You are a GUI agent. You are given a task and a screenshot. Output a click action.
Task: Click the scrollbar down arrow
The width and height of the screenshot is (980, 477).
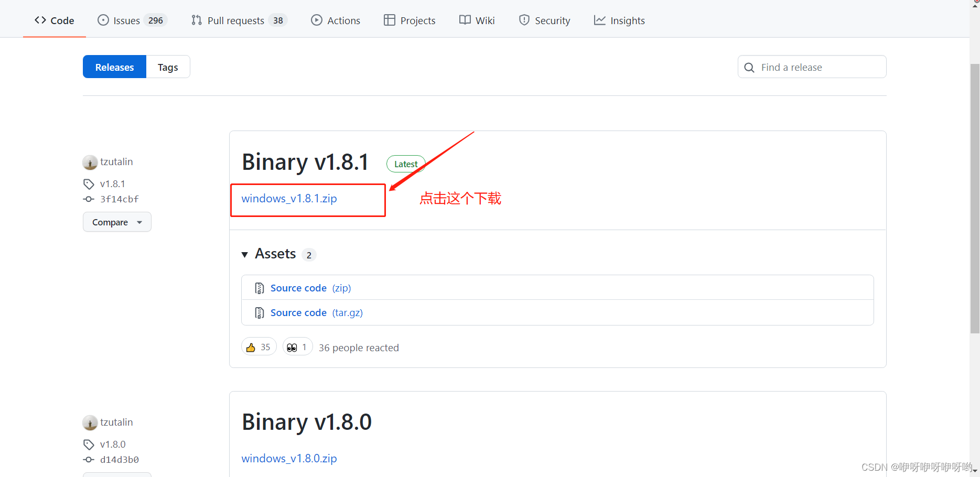[975, 472]
